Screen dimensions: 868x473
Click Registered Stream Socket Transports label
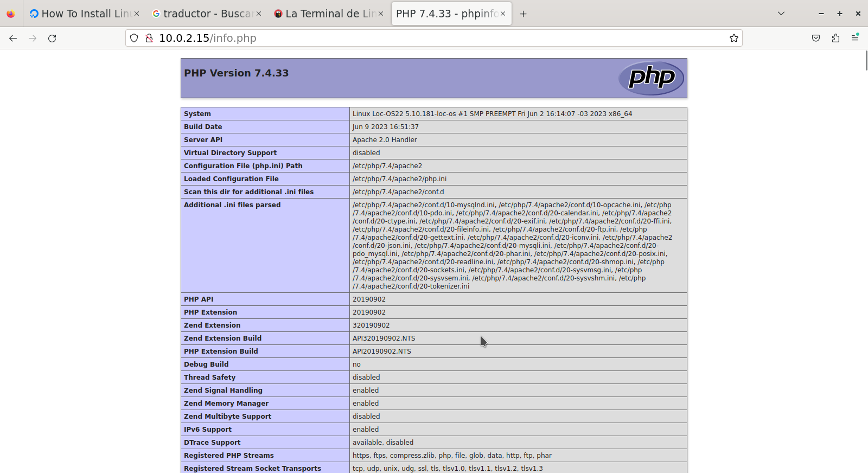(x=252, y=469)
